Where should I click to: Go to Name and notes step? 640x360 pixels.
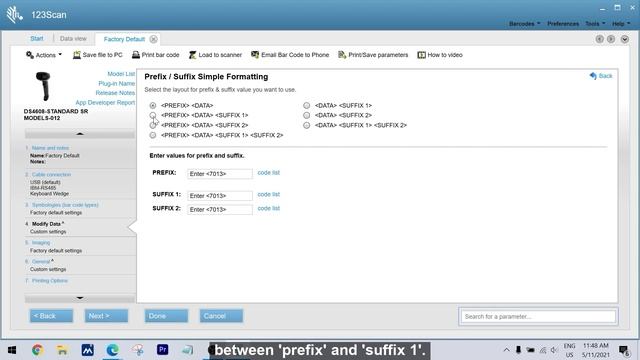(50, 148)
